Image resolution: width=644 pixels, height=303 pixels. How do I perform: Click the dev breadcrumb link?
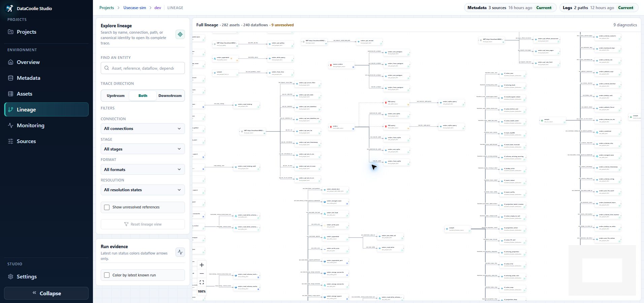coord(158,8)
